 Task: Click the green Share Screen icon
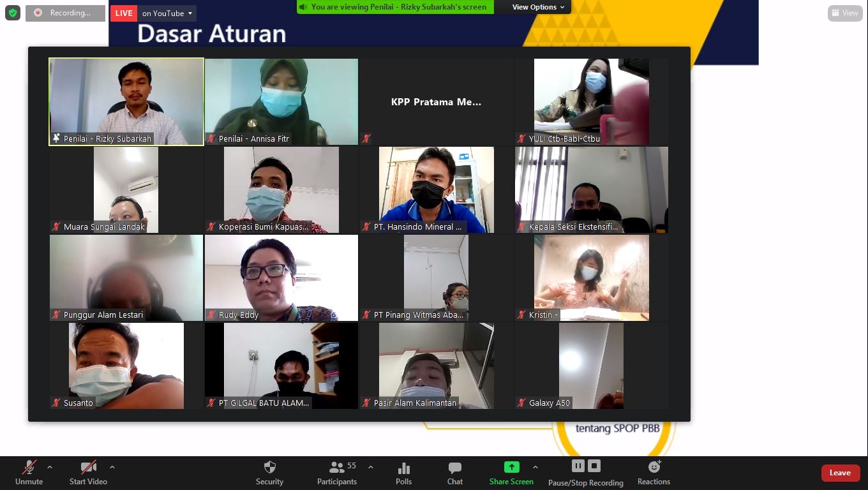pyautogui.click(x=511, y=467)
